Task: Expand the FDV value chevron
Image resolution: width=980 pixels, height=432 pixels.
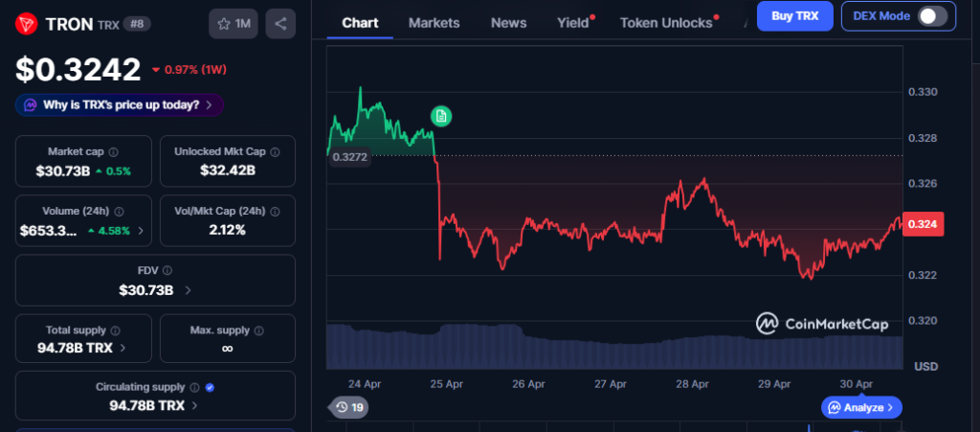Action: pos(188,290)
